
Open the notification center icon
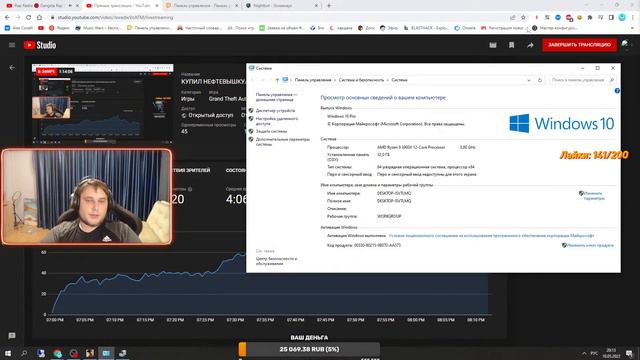pyautogui.click(x=629, y=353)
